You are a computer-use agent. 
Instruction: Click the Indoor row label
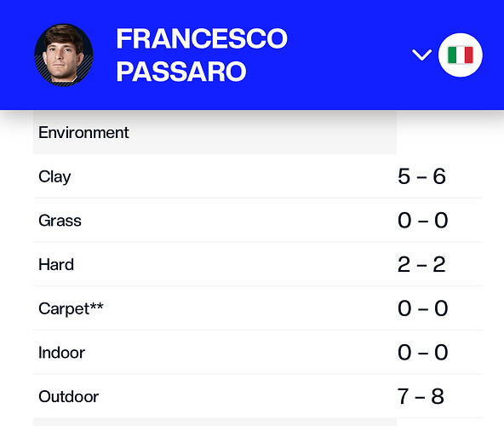[61, 353]
